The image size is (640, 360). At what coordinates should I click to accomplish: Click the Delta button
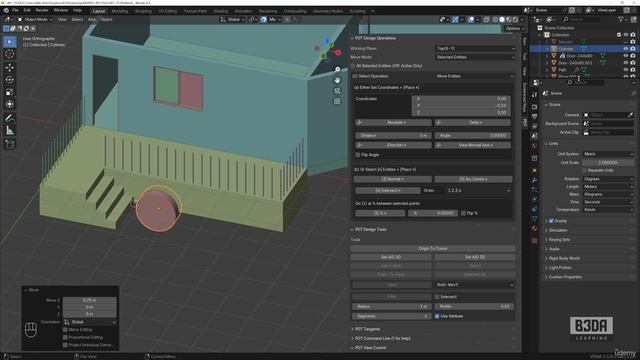pos(473,122)
